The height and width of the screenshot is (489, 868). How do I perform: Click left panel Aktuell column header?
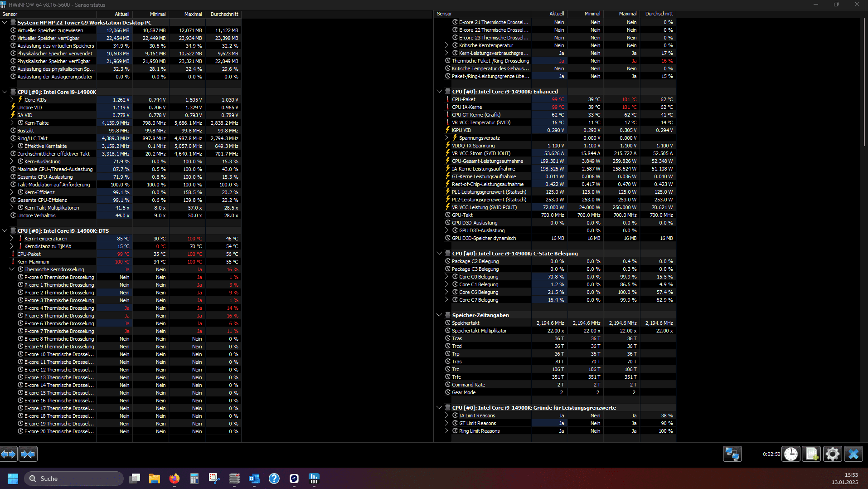[x=114, y=14]
